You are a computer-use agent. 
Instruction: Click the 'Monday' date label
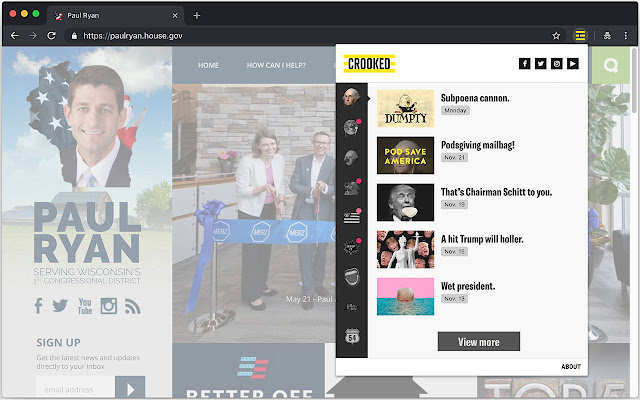coord(455,110)
